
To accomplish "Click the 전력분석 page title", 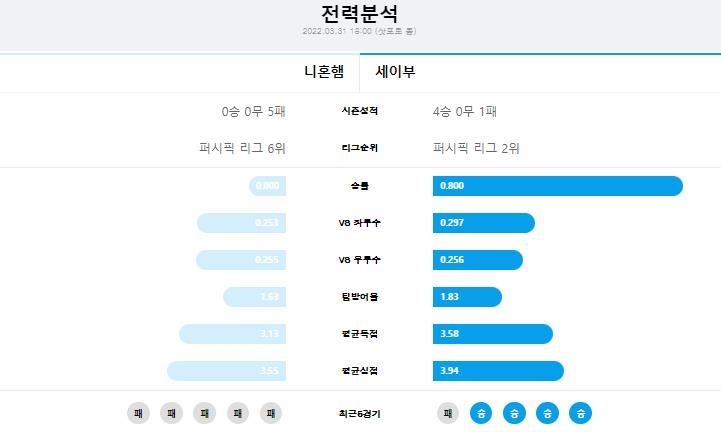I will tap(360, 13).
